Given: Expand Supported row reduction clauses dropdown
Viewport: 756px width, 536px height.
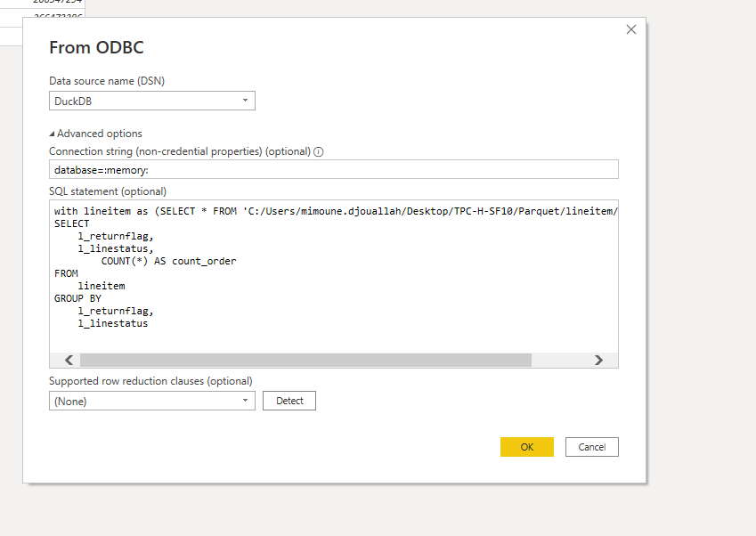Looking at the screenshot, I should [x=245, y=401].
